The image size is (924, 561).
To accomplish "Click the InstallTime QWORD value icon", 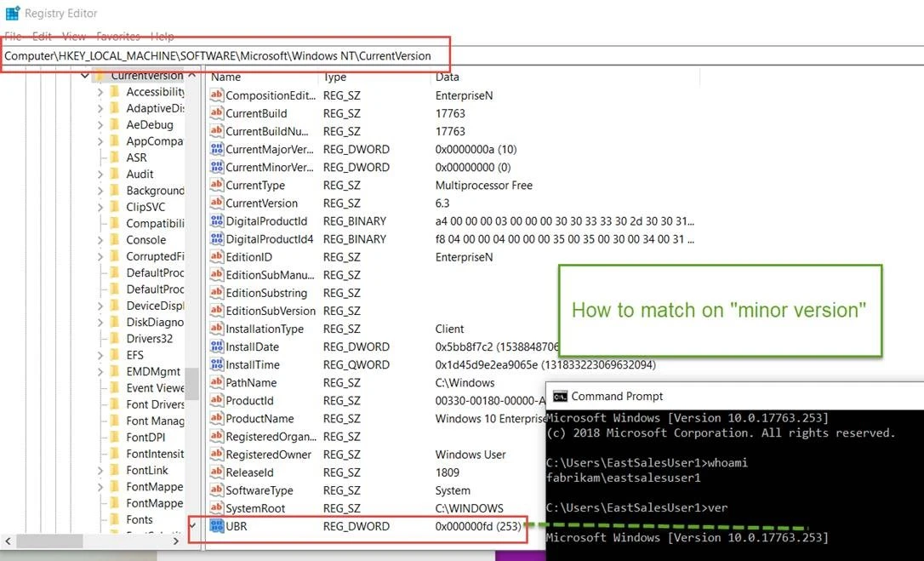I will coord(216,364).
